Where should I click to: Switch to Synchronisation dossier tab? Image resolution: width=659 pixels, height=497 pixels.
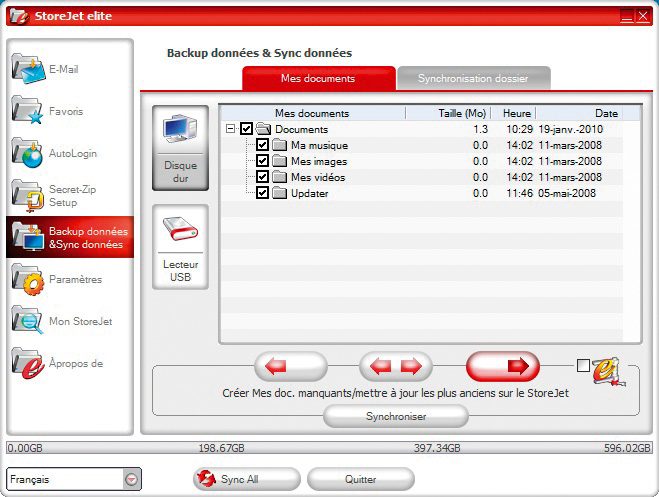[474, 77]
